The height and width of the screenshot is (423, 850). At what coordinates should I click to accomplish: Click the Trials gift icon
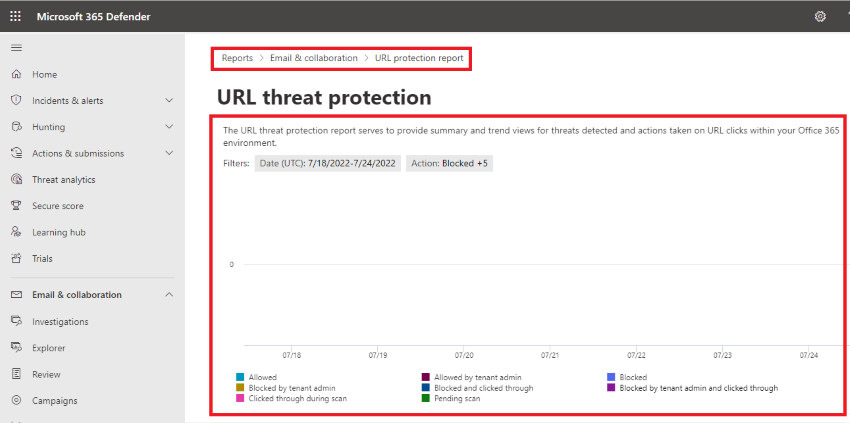click(x=16, y=259)
